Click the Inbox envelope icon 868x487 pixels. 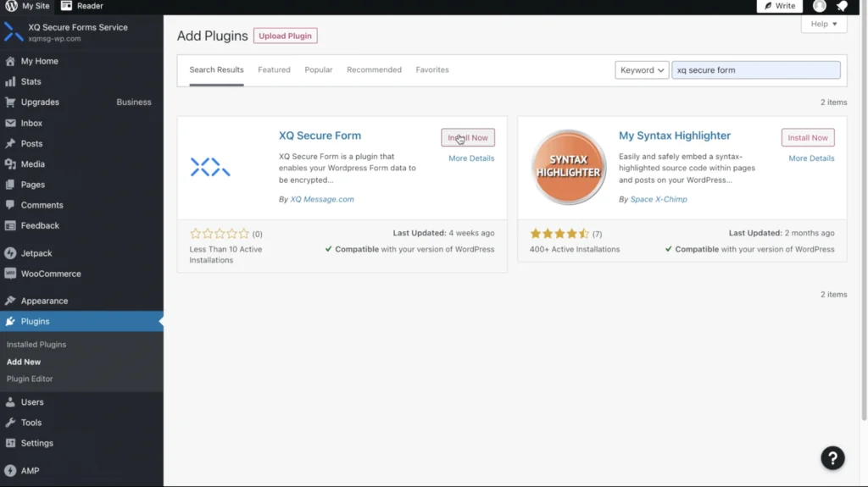coord(10,123)
